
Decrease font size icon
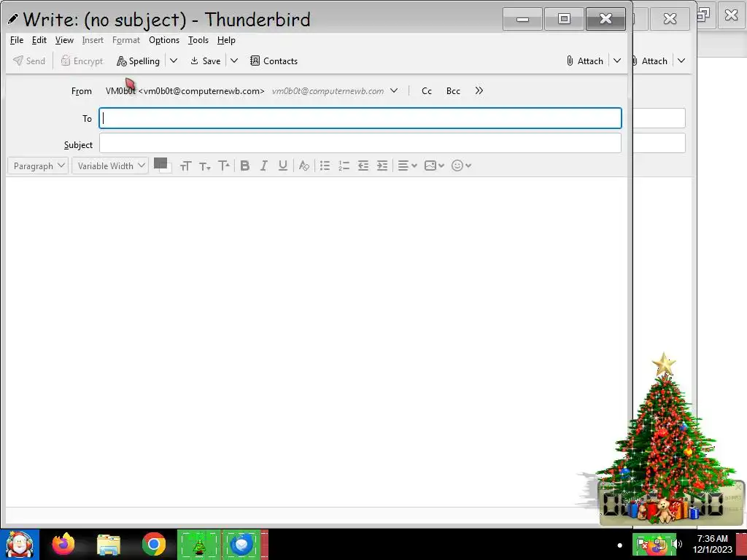(204, 166)
